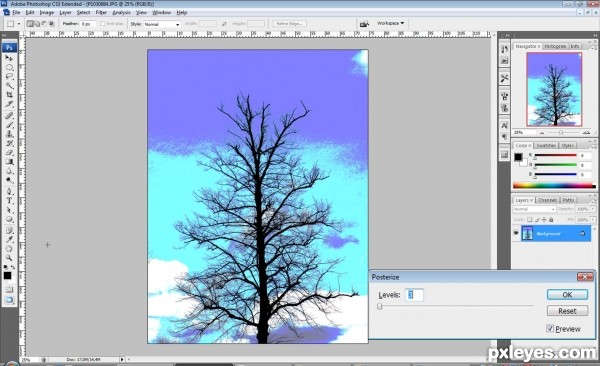Click Navigator zoom-in mountains icon
Screen dimensions: 600x366
[586, 132]
